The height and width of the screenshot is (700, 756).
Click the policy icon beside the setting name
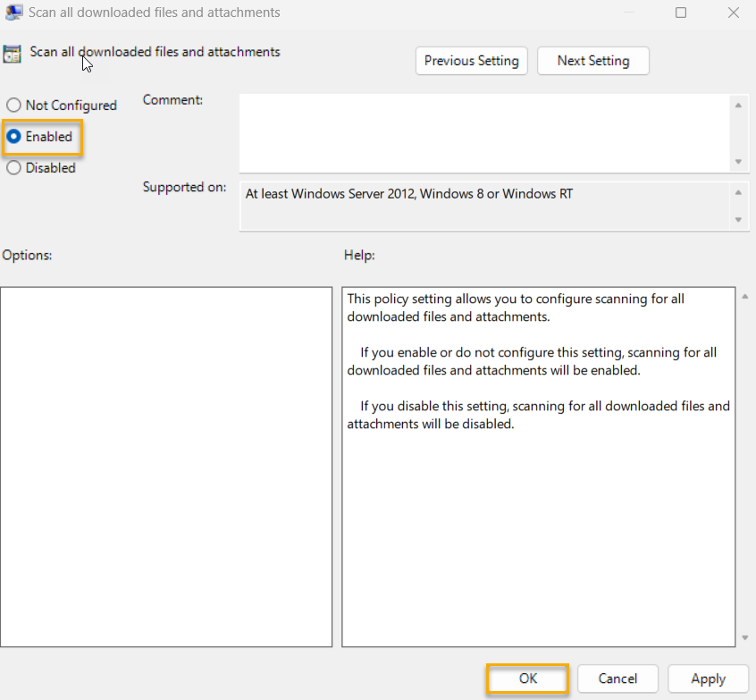pyautogui.click(x=13, y=54)
